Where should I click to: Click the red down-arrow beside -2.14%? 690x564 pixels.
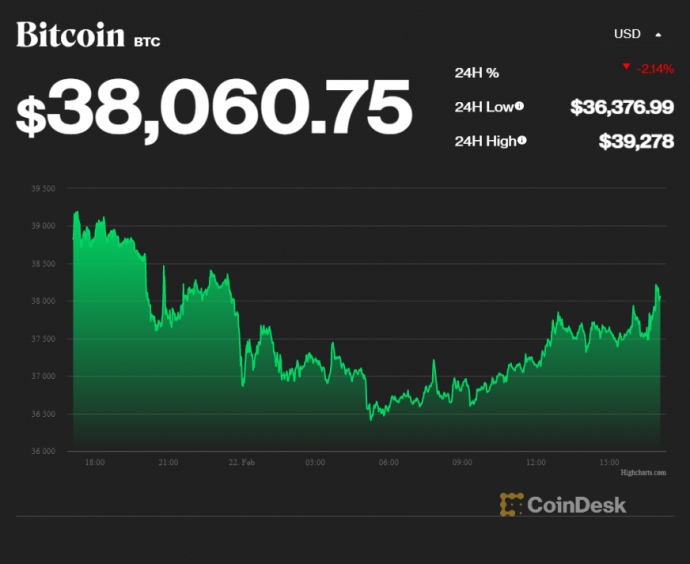coord(626,67)
